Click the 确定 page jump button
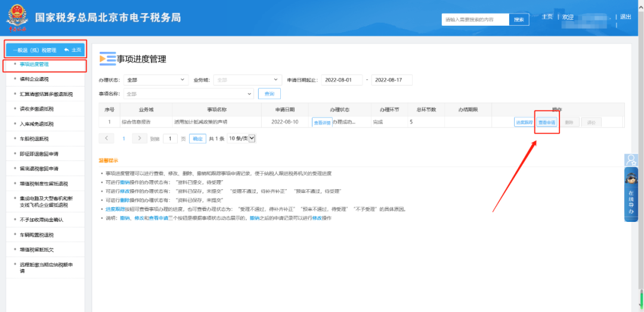 [197, 138]
